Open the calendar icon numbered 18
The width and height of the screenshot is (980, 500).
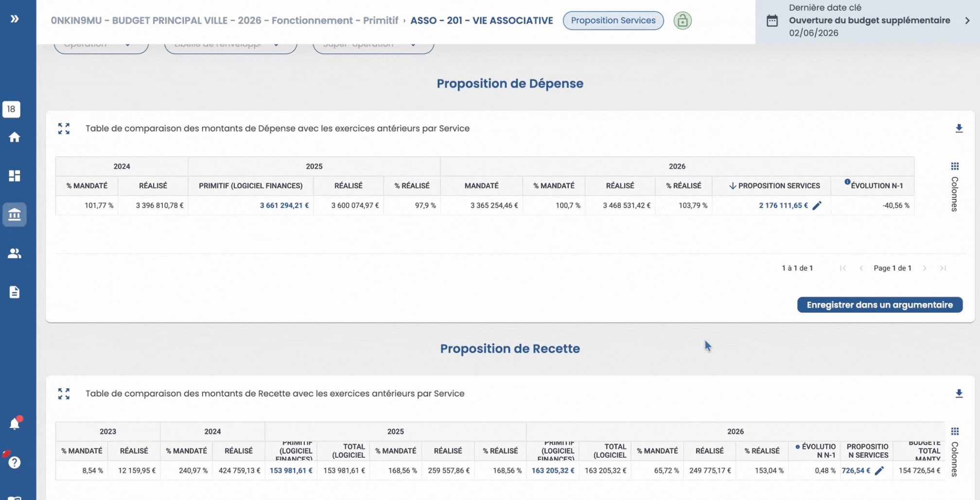11,109
